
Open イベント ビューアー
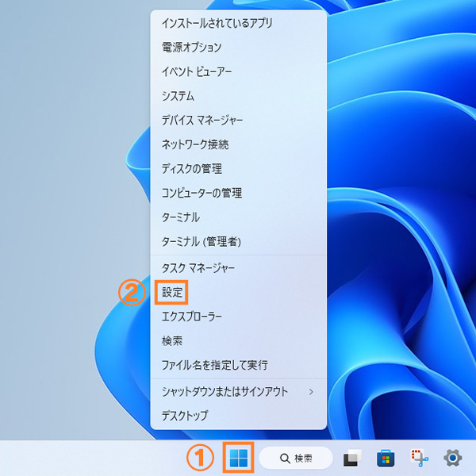pos(239,71)
